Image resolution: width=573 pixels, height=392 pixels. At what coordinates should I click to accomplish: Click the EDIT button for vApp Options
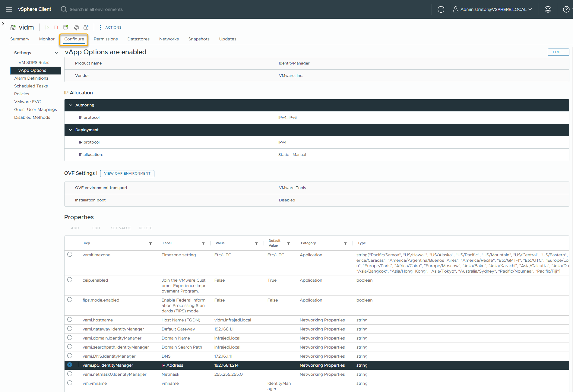pos(558,52)
